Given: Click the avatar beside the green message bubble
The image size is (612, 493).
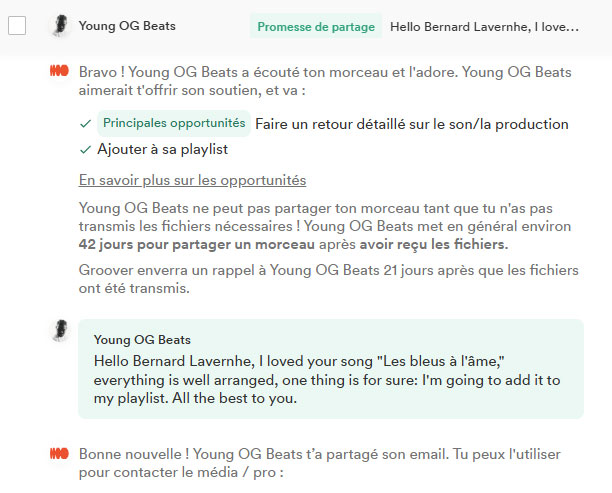Looking at the screenshot, I should click(59, 331).
